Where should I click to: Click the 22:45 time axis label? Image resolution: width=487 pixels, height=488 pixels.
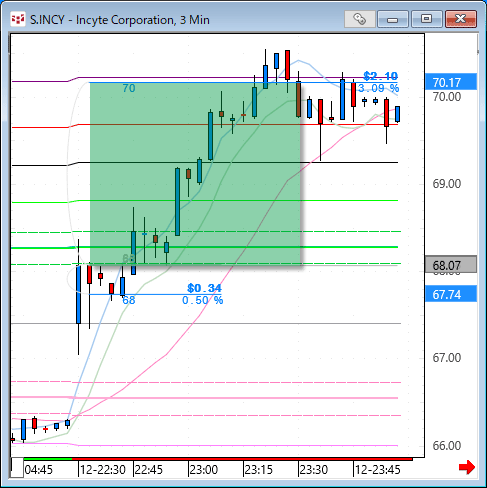[x=149, y=470]
